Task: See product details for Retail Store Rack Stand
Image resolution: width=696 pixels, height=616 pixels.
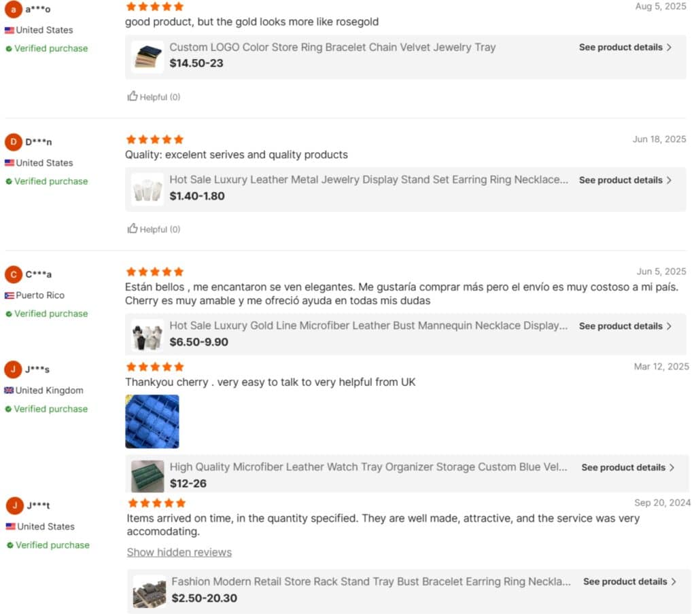Action: tap(629, 581)
